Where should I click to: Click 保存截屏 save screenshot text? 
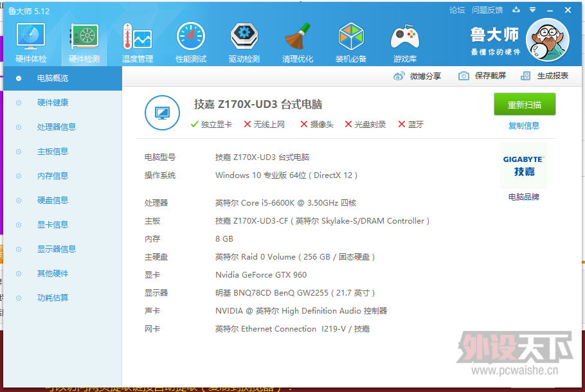(491, 76)
